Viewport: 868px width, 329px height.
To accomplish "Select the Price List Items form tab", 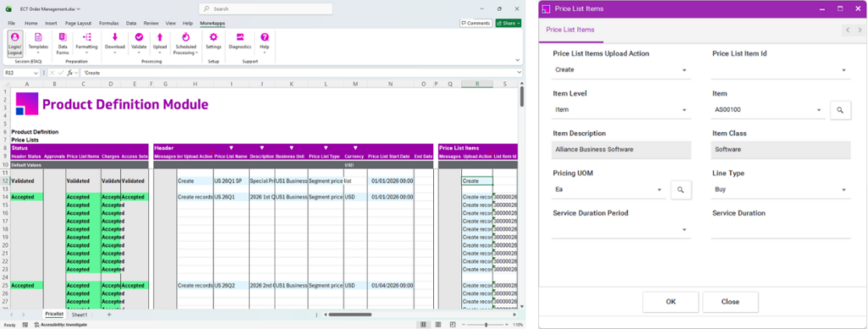I will [x=570, y=30].
